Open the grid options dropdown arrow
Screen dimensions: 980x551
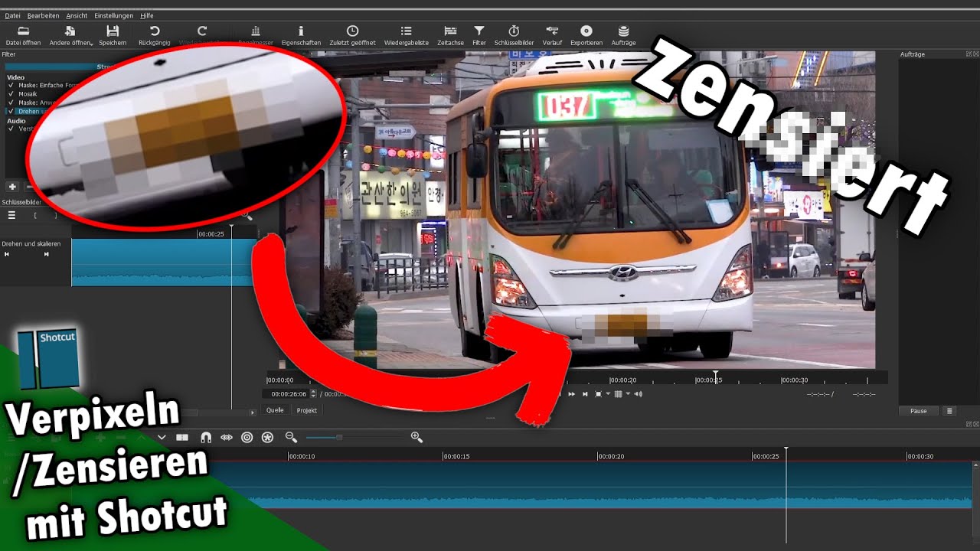click(628, 394)
